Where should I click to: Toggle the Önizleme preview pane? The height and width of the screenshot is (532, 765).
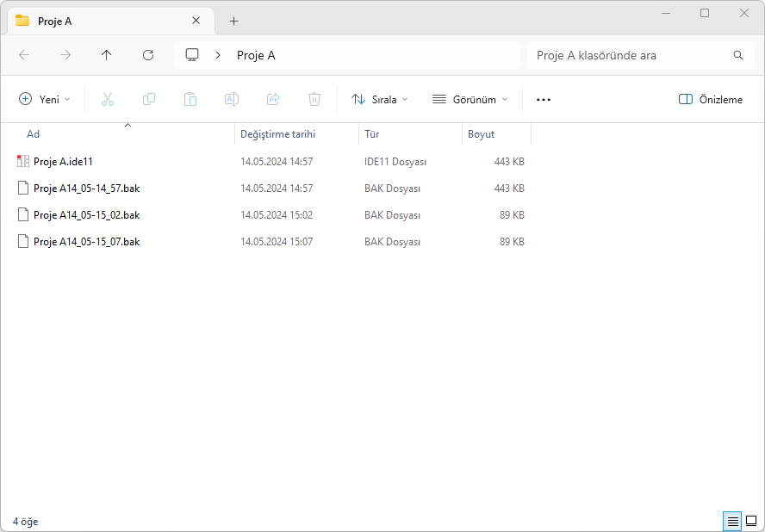(x=711, y=99)
